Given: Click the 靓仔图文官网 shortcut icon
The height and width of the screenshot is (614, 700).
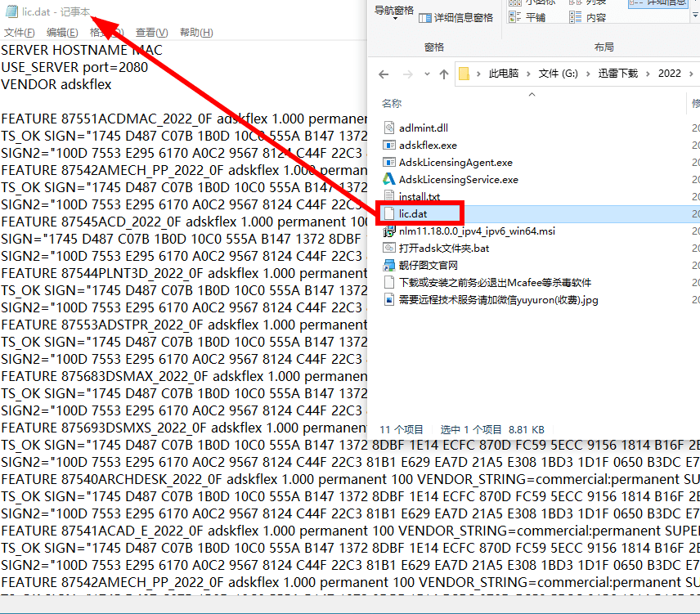Looking at the screenshot, I should [x=389, y=266].
